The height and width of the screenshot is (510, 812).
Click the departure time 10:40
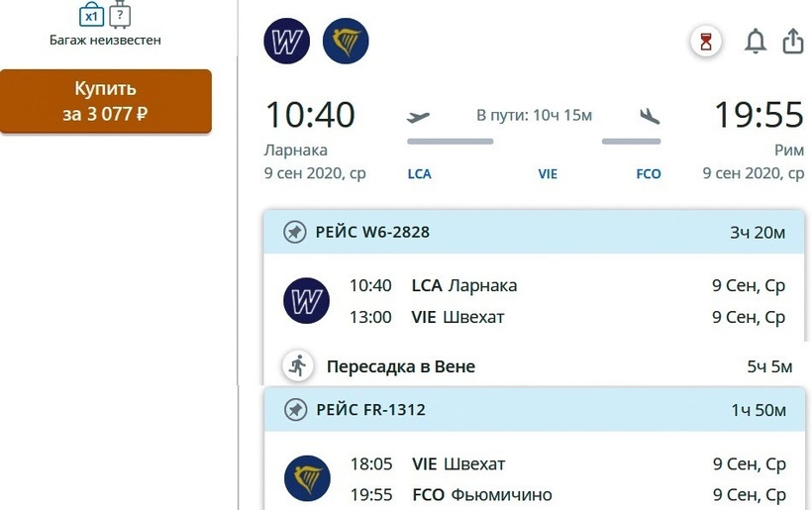309,116
